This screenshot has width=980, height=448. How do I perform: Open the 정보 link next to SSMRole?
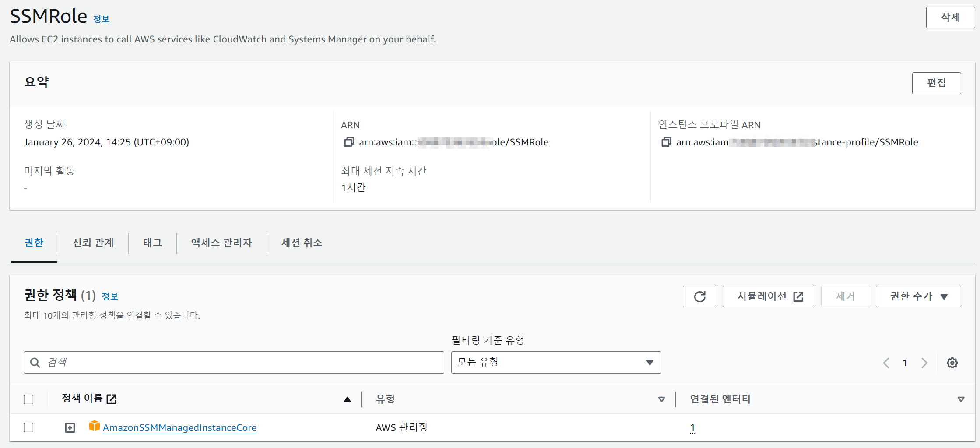tap(101, 19)
